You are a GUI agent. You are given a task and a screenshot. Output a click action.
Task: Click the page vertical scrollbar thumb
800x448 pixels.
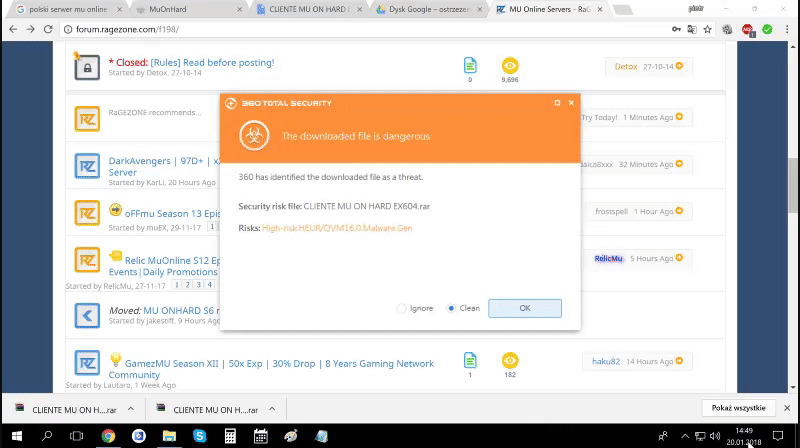click(x=792, y=185)
